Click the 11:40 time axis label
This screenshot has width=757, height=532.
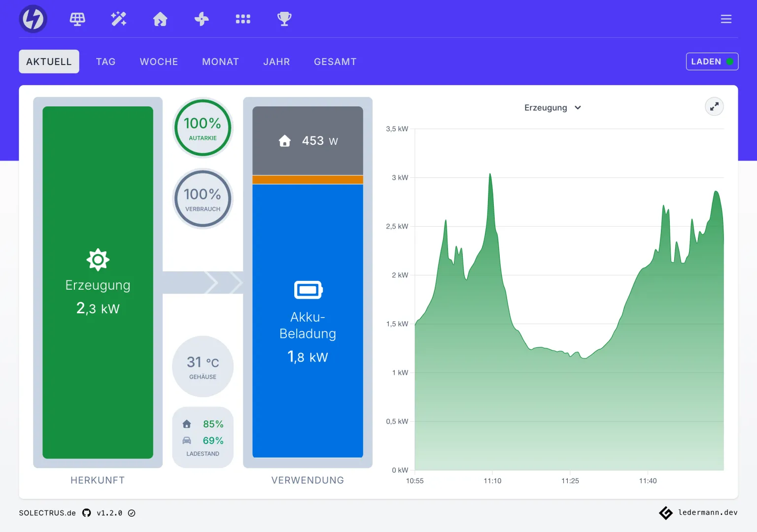[648, 481]
